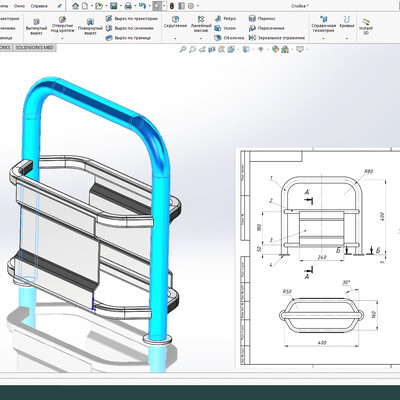Click Zoom to Area icon
This screenshot has height=400, width=400.
tap(192, 50)
